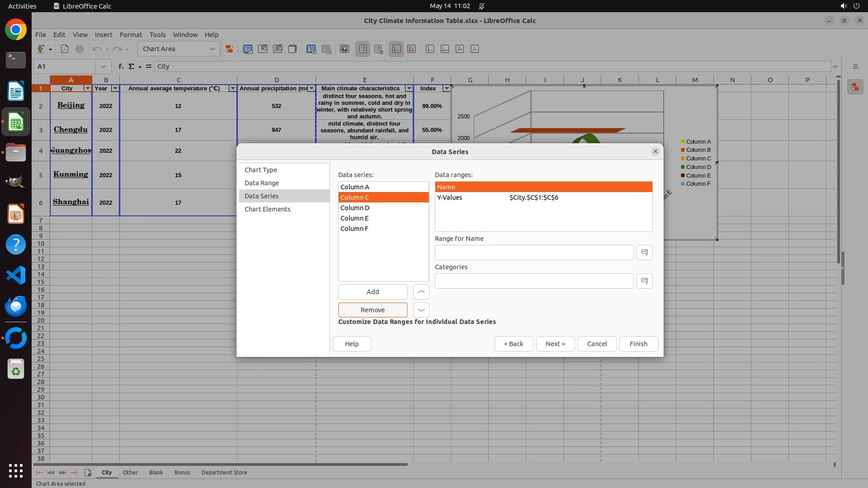The width and height of the screenshot is (868, 488).
Task: Move selected series down with arrow button
Action: click(x=421, y=310)
